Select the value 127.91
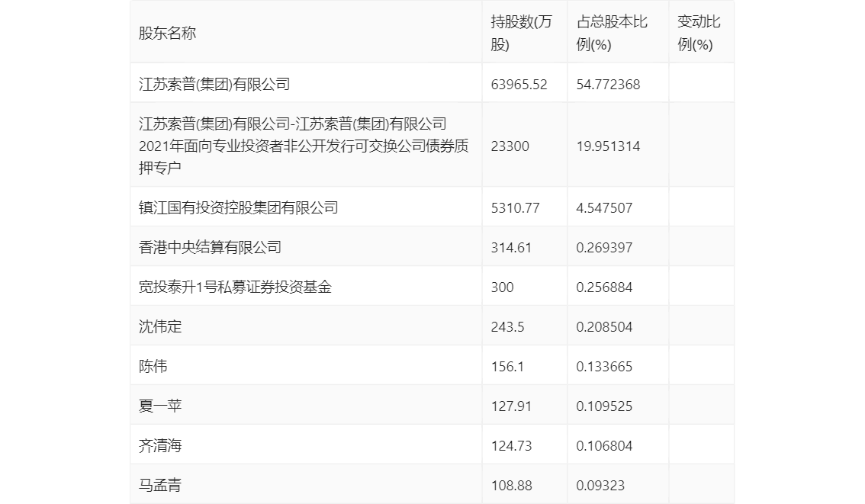Image resolution: width=865 pixels, height=504 pixels. tap(511, 406)
